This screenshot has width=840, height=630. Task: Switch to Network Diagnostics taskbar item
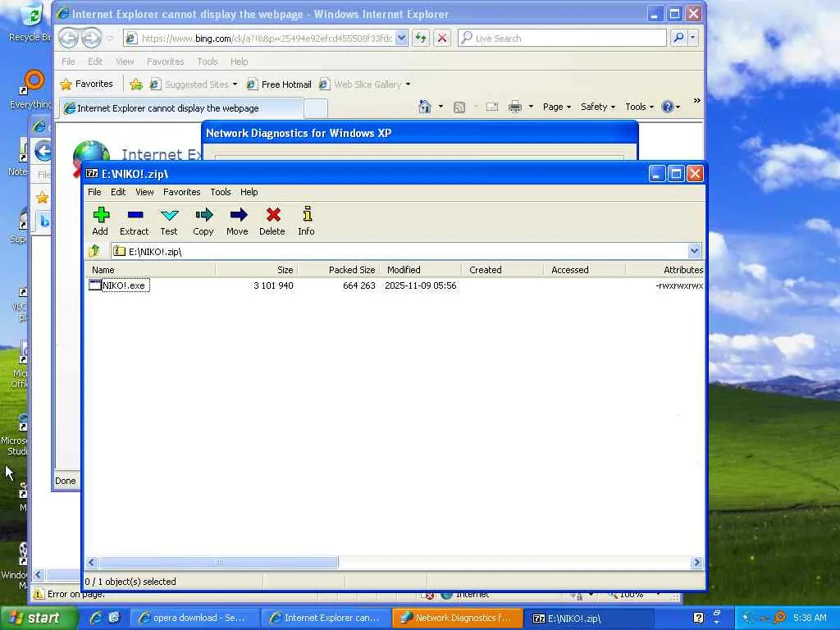(x=456, y=618)
